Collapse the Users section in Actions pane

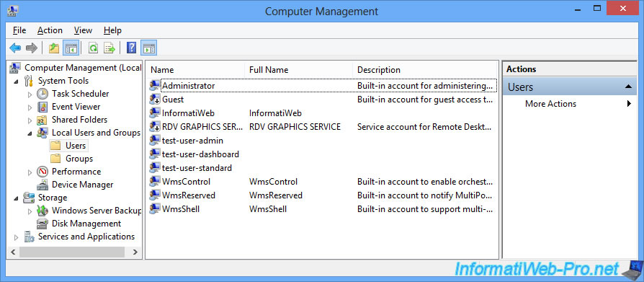pyautogui.click(x=628, y=87)
